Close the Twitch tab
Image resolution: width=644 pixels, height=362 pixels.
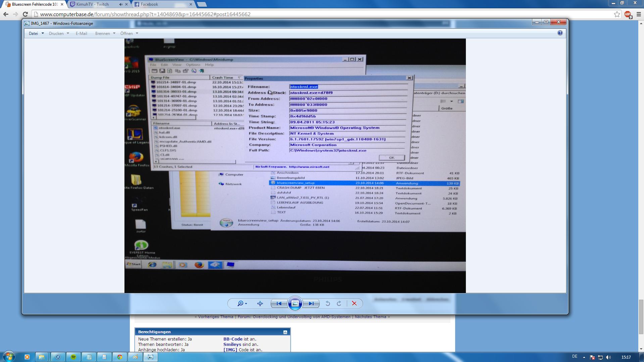point(126,4)
